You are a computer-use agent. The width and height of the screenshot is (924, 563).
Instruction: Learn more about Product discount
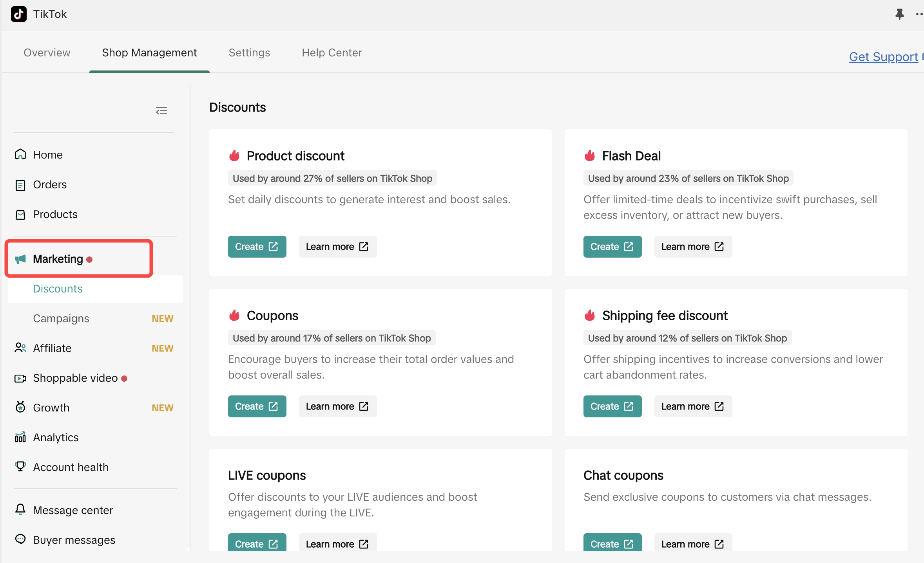(x=338, y=247)
